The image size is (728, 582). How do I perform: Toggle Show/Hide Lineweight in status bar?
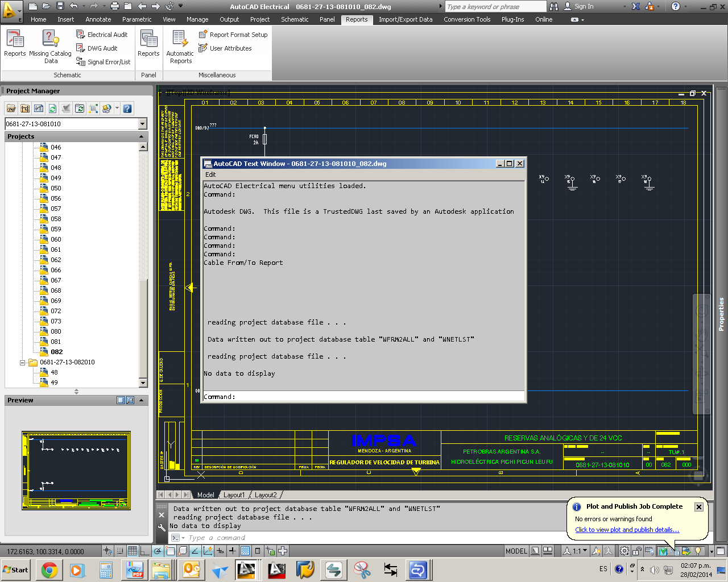[232, 551]
